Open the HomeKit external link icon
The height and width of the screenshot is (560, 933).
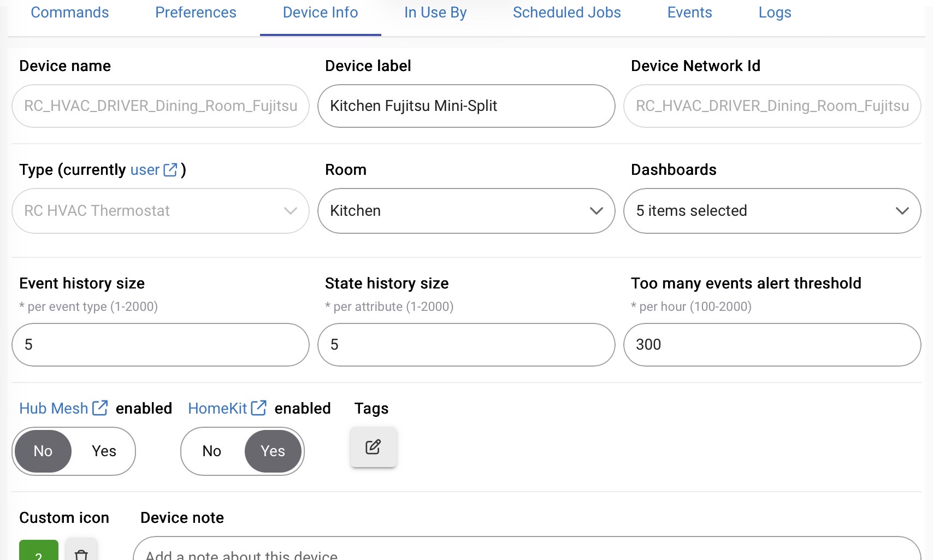point(258,408)
